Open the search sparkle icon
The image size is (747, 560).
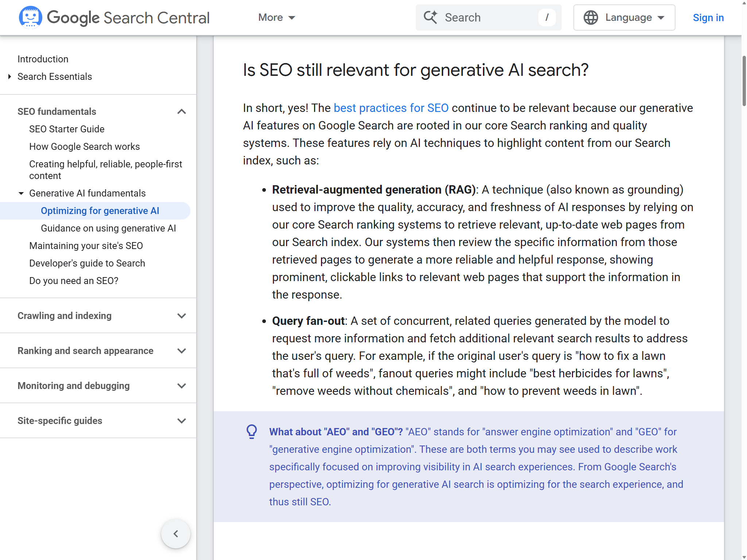click(430, 17)
